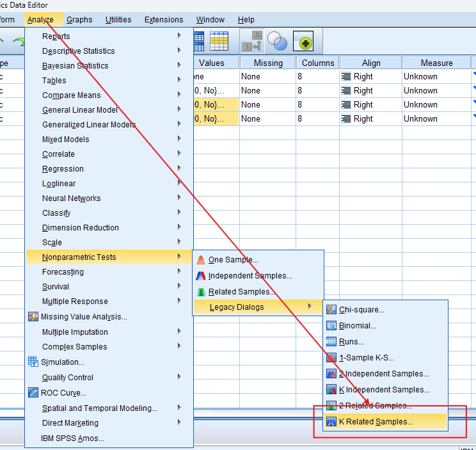This screenshot has height=450, width=476.
Task: Select the first row Align cell
Action: coord(370,76)
